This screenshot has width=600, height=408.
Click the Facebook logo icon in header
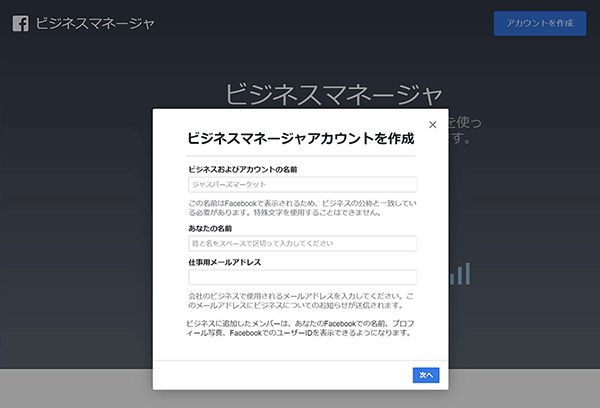click(x=21, y=23)
